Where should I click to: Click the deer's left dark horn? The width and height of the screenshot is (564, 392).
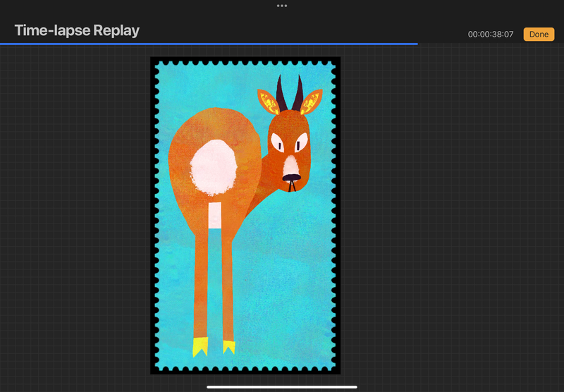[281, 94]
